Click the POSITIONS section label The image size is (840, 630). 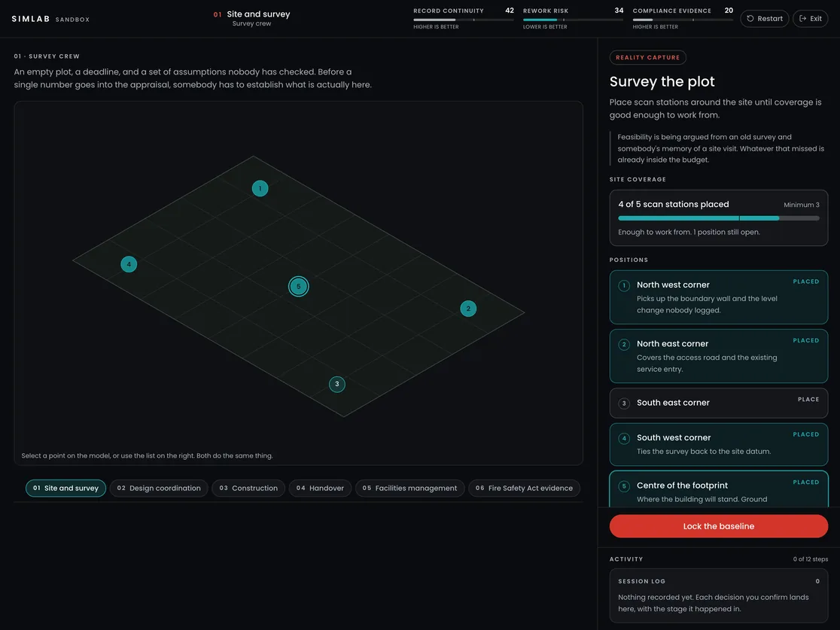(628, 260)
